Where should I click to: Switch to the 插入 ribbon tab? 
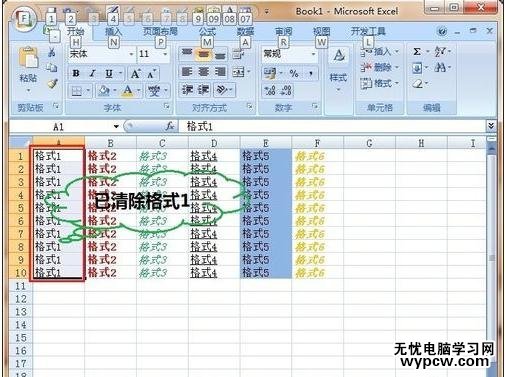coord(113,32)
